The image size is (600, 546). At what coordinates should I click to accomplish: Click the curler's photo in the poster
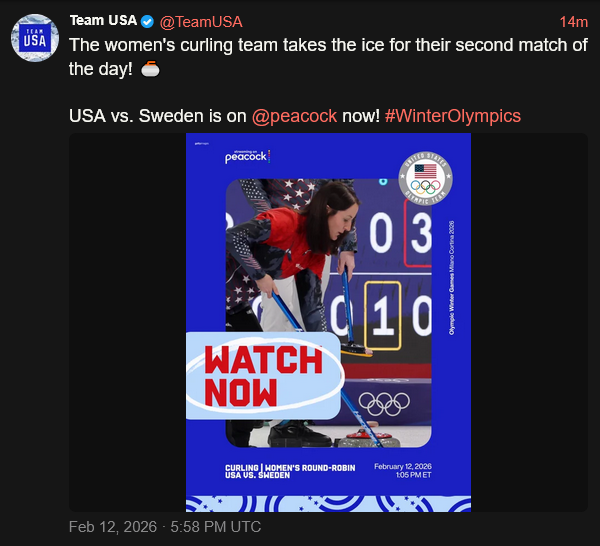pyautogui.click(x=300, y=260)
